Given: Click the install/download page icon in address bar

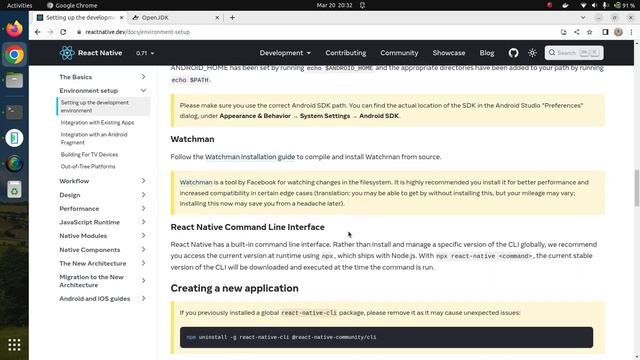Looking at the screenshot, I should pos(563,32).
